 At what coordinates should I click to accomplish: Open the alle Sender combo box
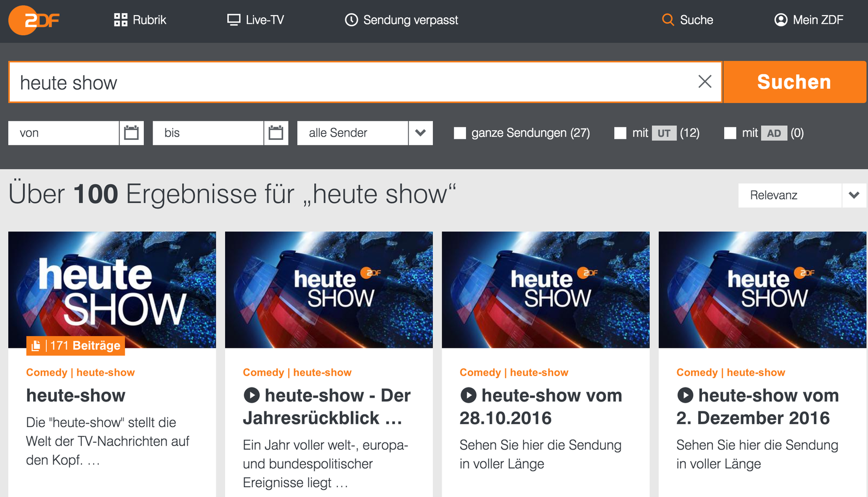pyautogui.click(x=365, y=133)
